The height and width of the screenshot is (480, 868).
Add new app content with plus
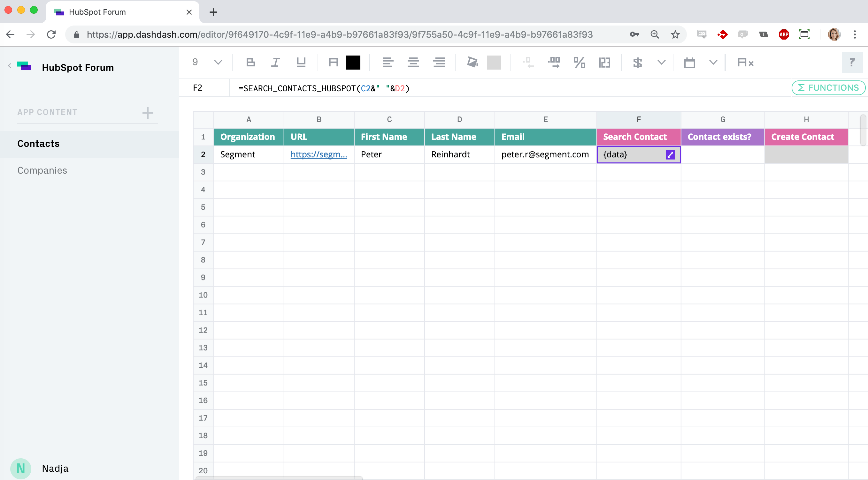tap(148, 113)
